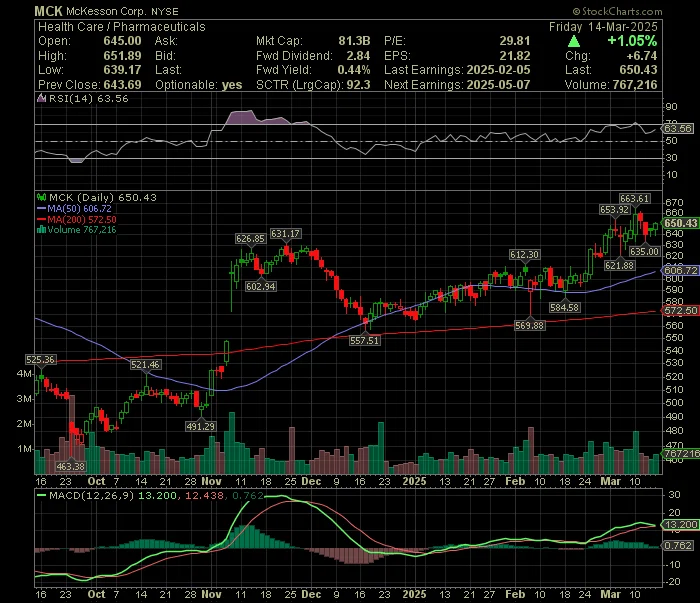Click the Fwd Yield value 0.44%
Image resolution: width=700 pixels, height=603 pixels.
[x=354, y=70]
